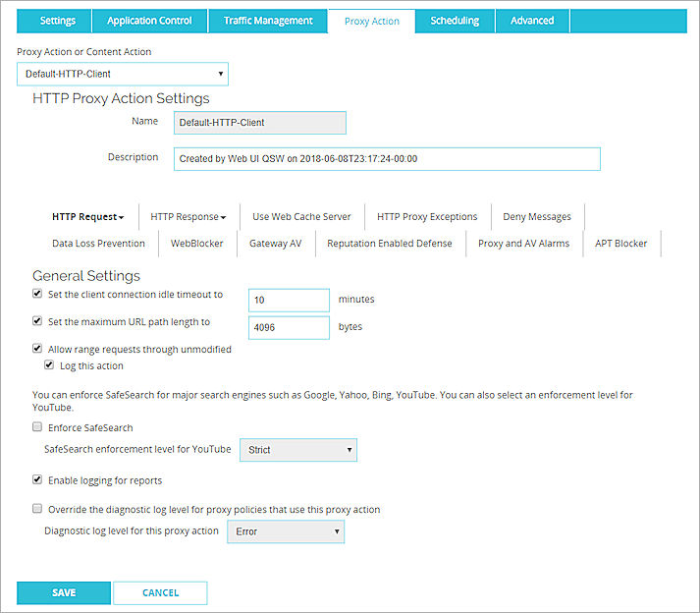Viewport: 700px width, 613px height.
Task: Open the Diagnostic log level dropdown
Action: point(286,531)
